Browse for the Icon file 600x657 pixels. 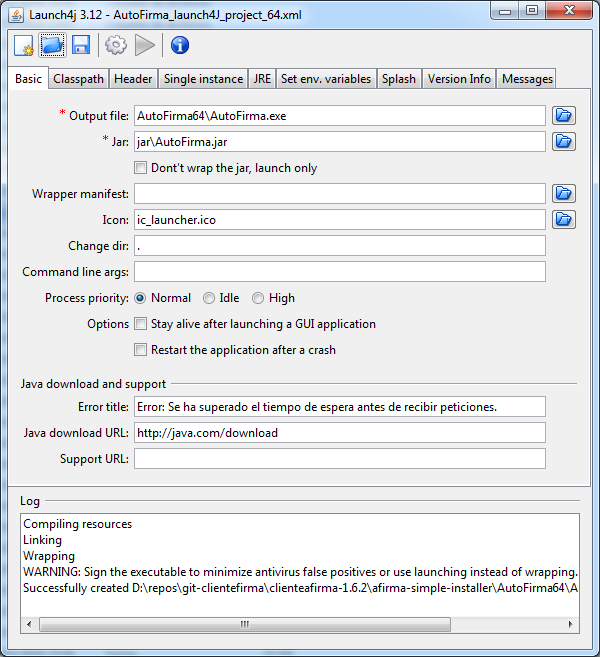pyautogui.click(x=564, y=219)
